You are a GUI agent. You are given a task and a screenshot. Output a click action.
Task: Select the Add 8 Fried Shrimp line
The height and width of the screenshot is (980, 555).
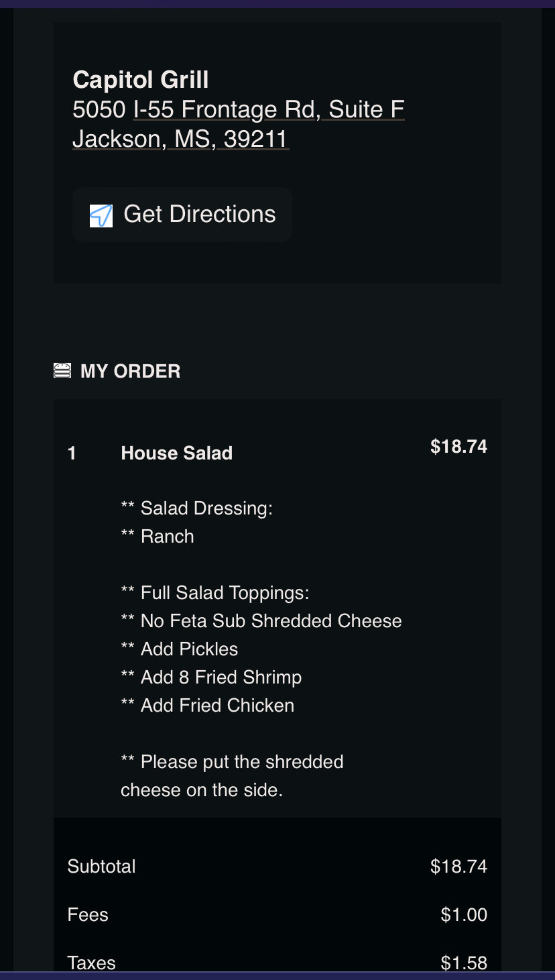211,677
